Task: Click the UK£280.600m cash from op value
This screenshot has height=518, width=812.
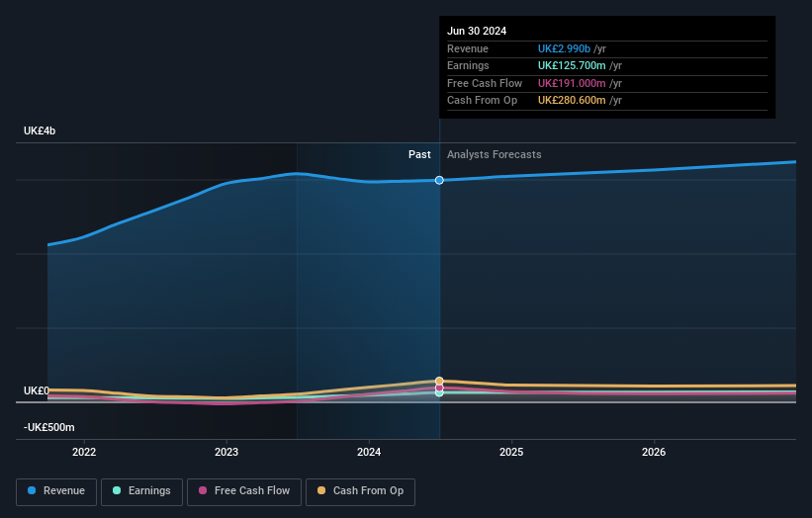Action: click(x=572, y=101)
